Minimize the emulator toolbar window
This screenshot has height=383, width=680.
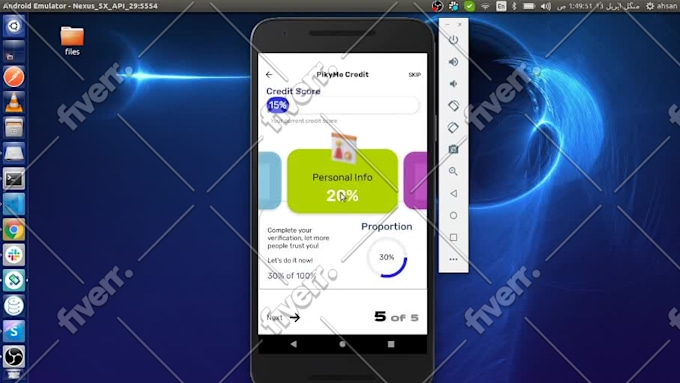(x=448, y=25)
